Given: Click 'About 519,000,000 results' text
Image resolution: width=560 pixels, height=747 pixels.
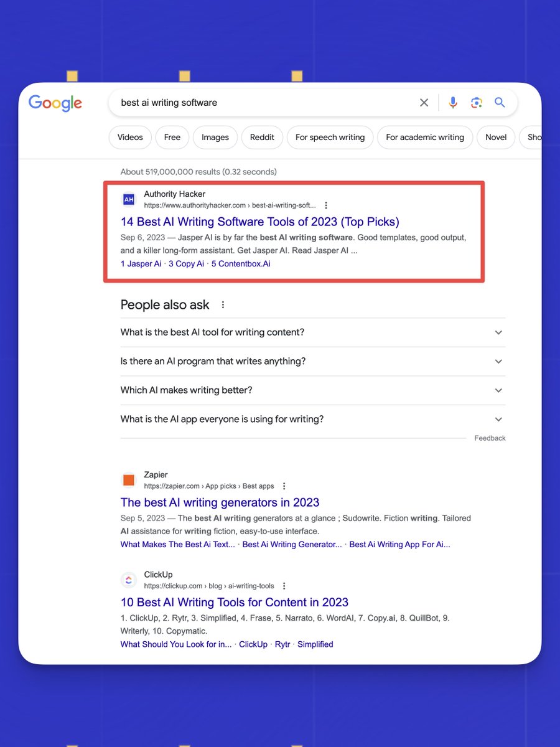Looking at the screenshot, I should (x=198, y=172).
